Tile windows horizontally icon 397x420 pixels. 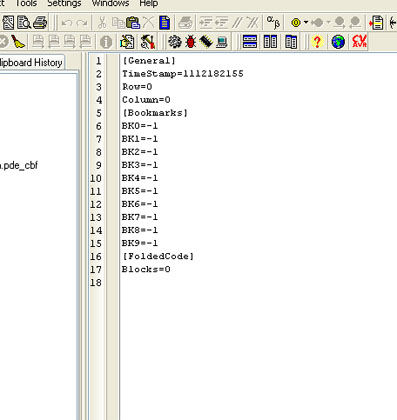pyautogui.click(x=250, y=42)
